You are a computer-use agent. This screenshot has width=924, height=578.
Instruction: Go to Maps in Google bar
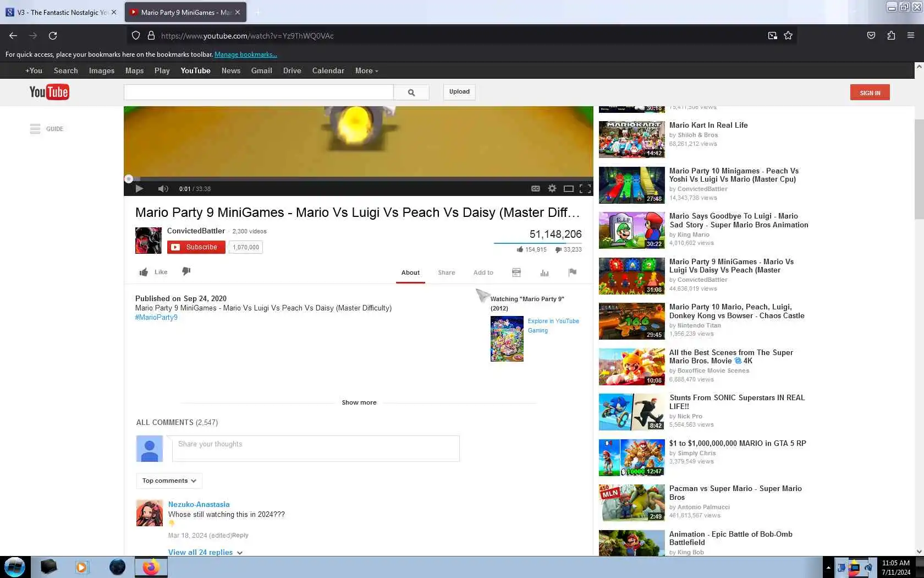(x=134, y=70)
